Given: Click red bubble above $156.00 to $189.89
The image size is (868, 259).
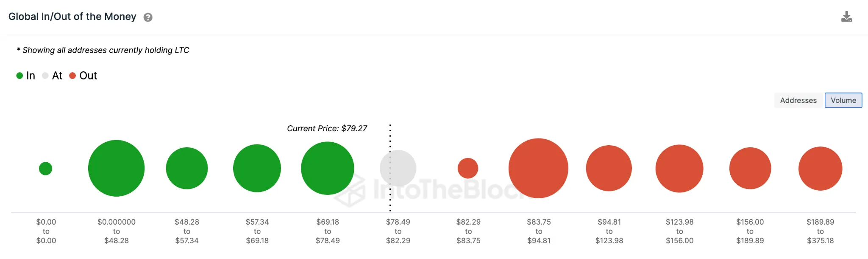Looking at the screenshot, I should tap(750, 168).
